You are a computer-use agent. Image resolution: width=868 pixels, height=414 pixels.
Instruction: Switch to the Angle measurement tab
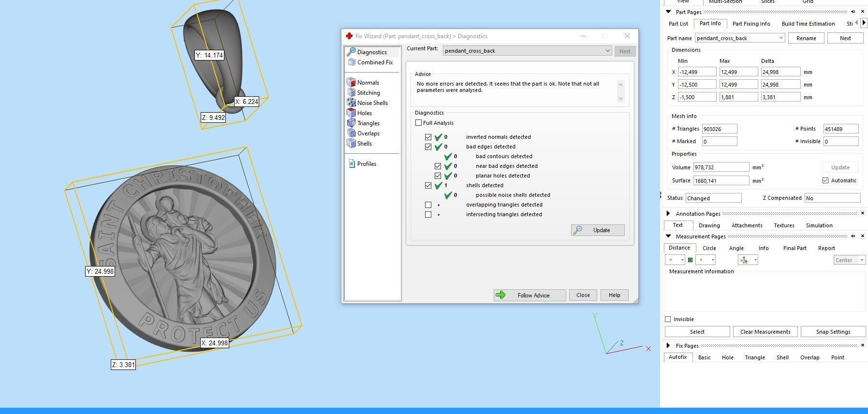point(736,248)
